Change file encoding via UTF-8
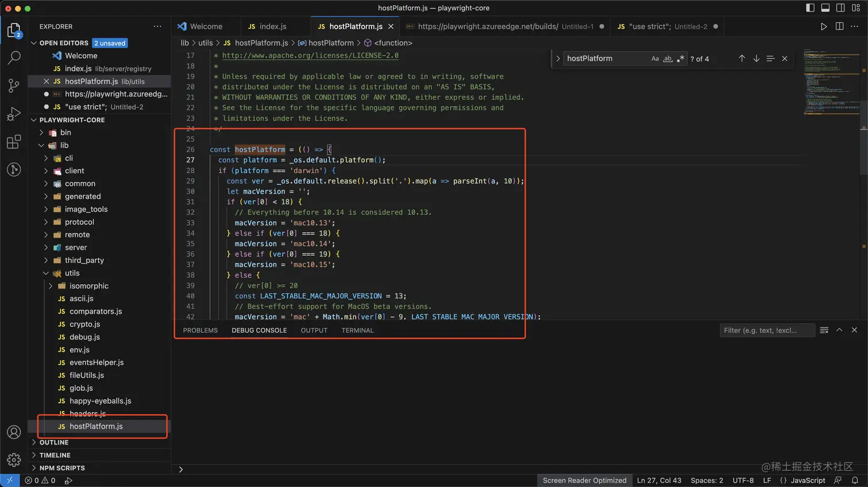This screenshot has width=868, height=487. pos(743,481)
